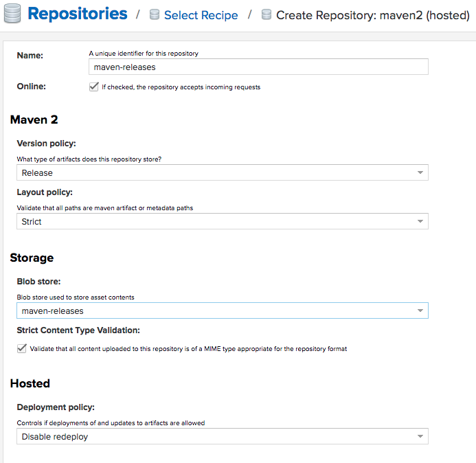Click 'What type of artifacts does this repository store?' text
476x463 pixels.
89,159
